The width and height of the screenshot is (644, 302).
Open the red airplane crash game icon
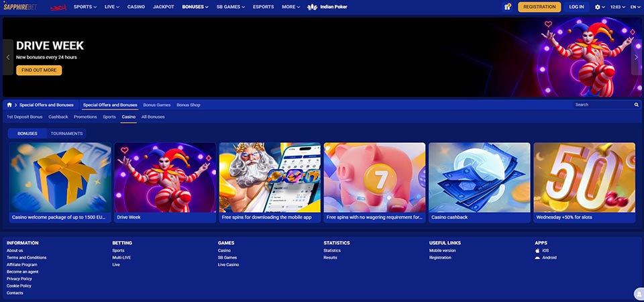point(58,7)
